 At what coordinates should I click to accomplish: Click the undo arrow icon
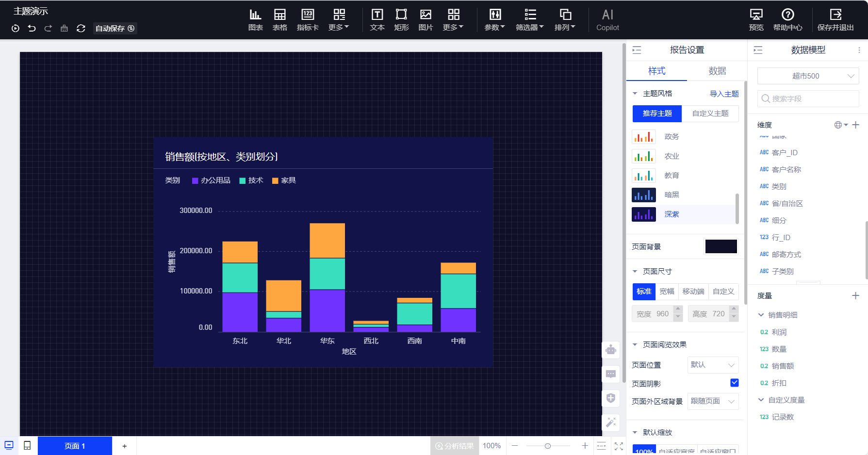[x=32, y=29]
